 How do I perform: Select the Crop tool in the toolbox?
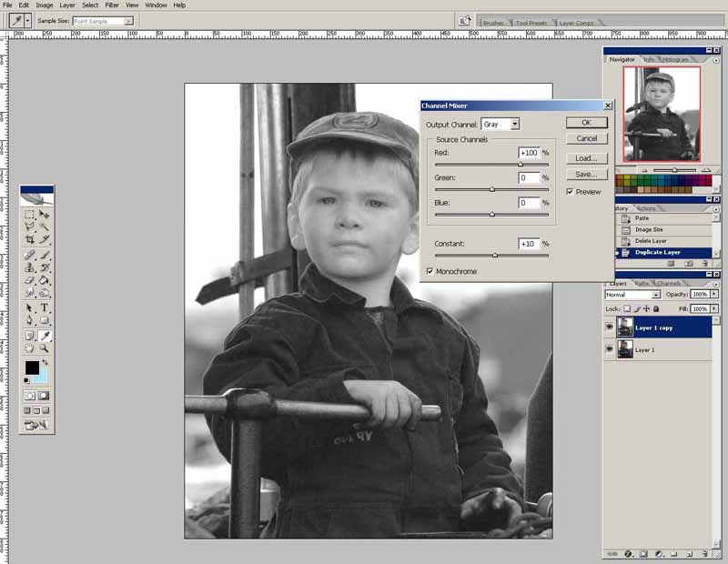30,239
